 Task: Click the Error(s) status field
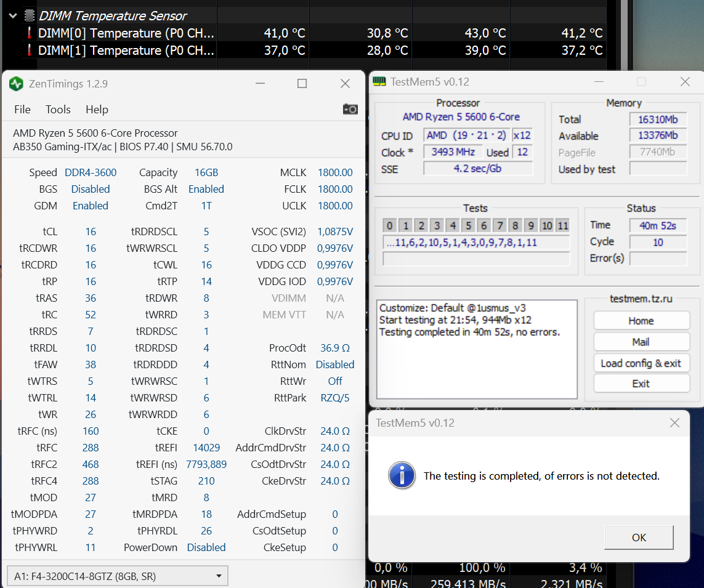(x=658, y=259)
